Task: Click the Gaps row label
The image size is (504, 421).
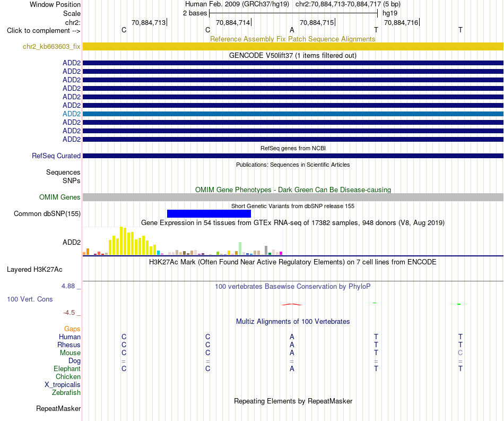Action: click(72, 329)
